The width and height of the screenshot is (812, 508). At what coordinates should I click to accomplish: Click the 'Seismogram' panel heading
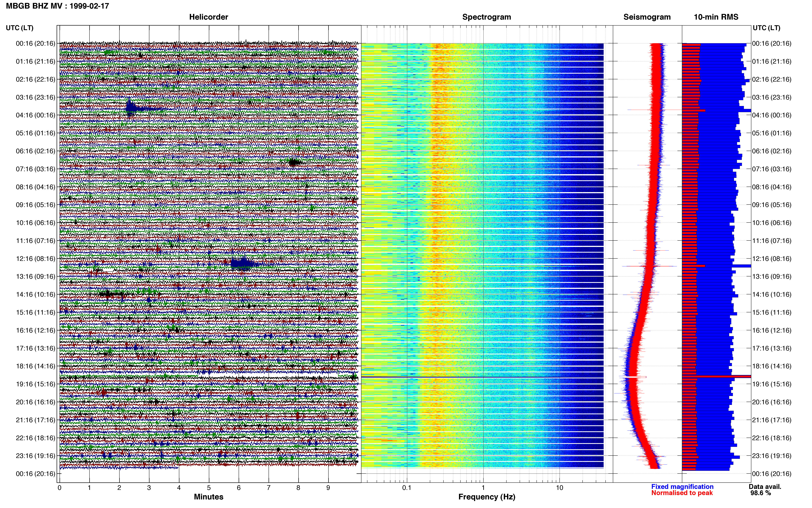[647, 17]
